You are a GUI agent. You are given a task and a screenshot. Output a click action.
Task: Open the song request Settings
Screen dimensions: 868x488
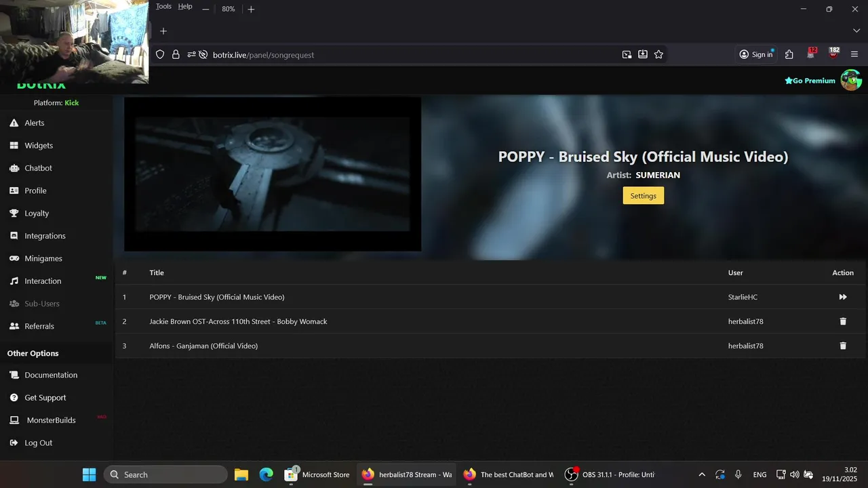pos(643,196)
